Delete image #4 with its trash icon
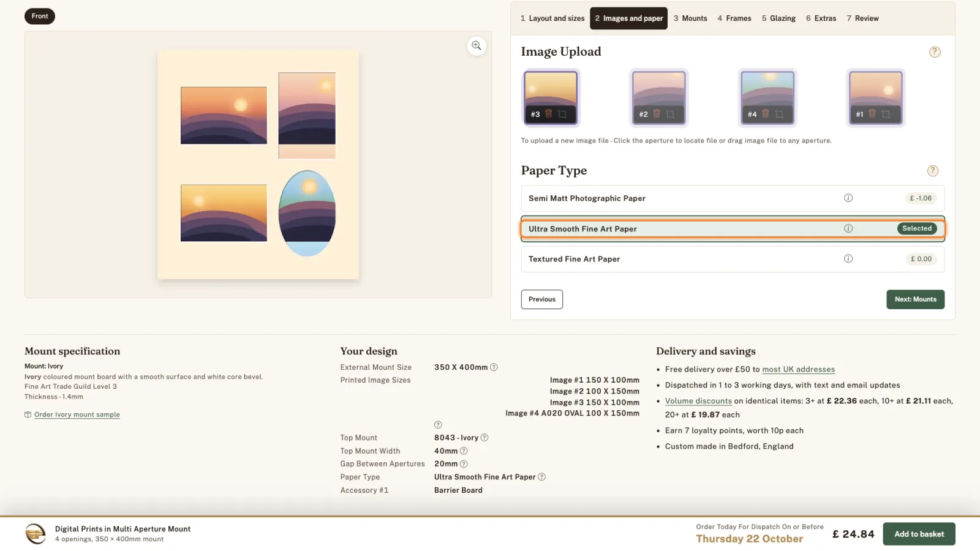This screenshot has height=551, width=980. [x=766, y=114]
